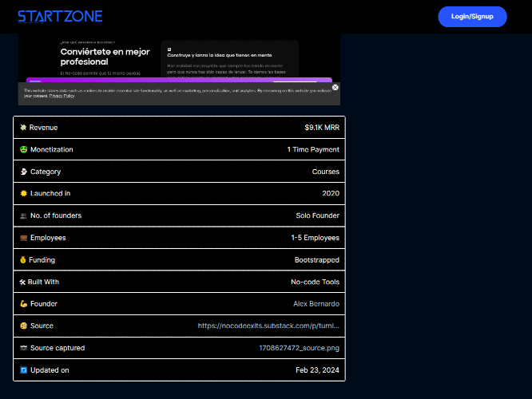This screenshot has height=399, width=532.
Task: Click the Launched in sun icon
Action: click(x=23, y=193)
